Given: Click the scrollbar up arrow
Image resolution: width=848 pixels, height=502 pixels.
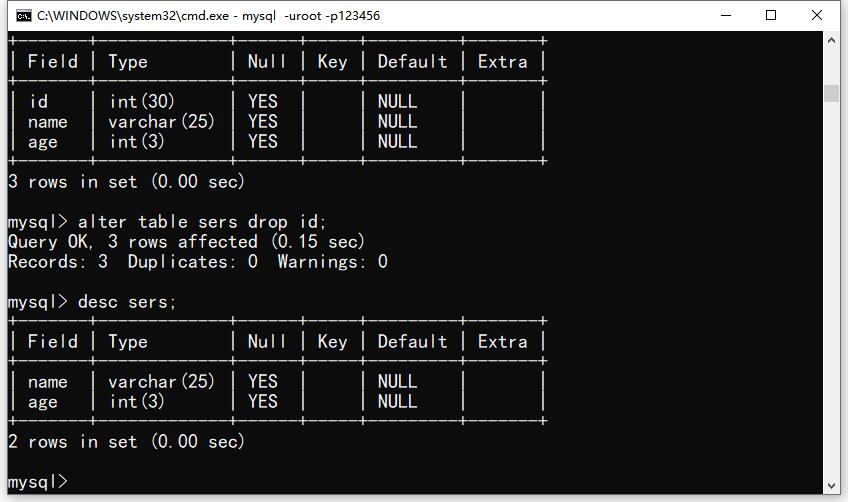Looking at the screenshot, I should 831,40.
